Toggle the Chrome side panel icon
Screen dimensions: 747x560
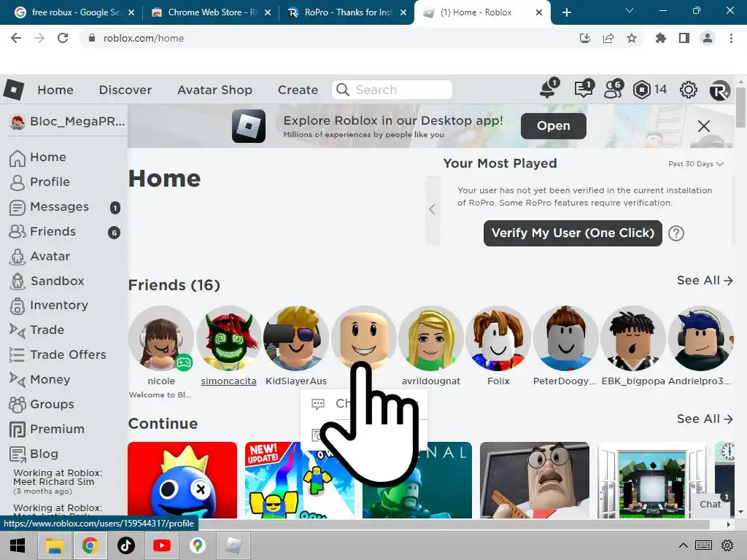[x=684, y=38]
